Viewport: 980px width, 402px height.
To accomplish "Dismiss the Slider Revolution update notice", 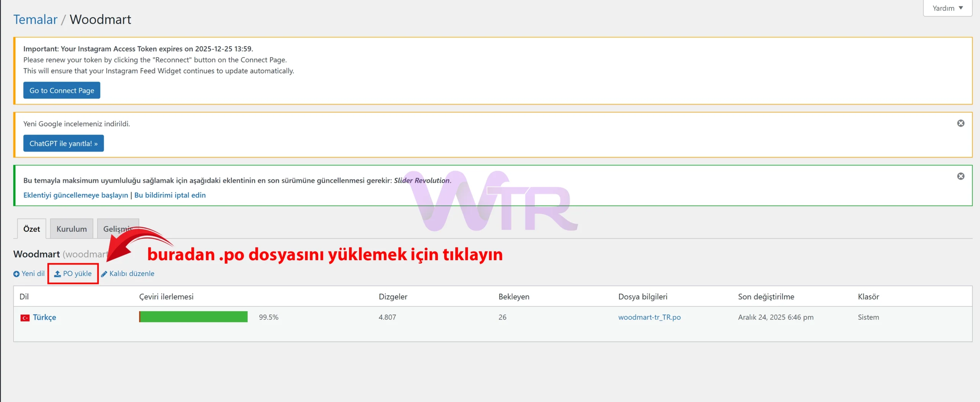I will pos(960,176).
